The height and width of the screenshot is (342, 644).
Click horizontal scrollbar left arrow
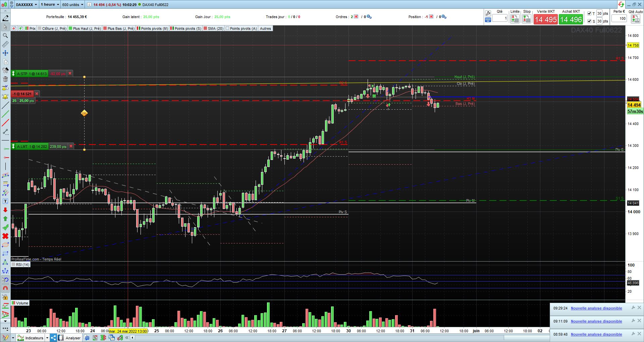(132, 338)
